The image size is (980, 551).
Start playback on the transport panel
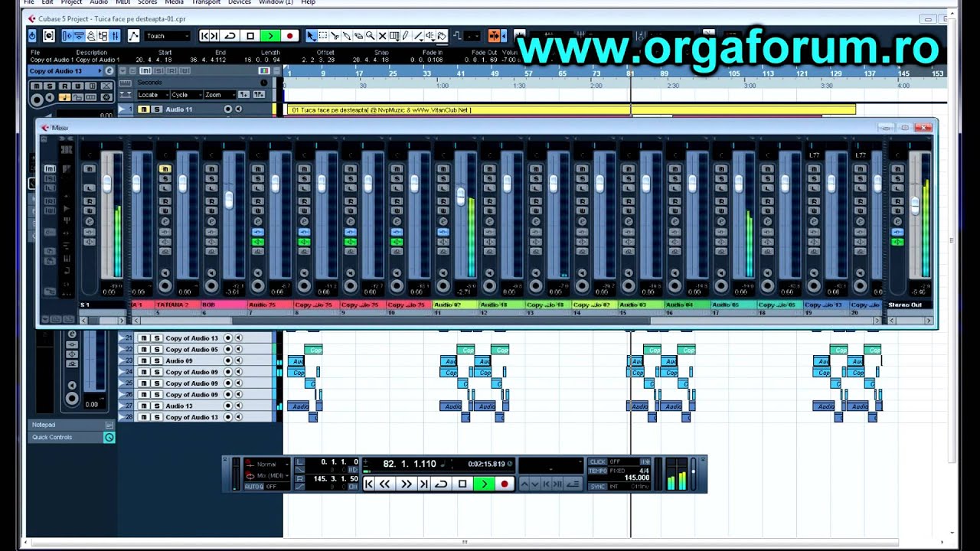tap(483, 484)
